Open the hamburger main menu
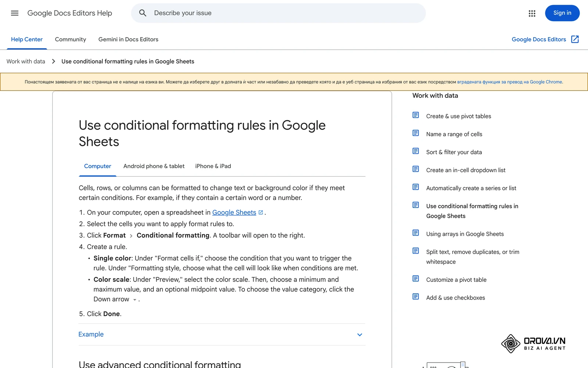Image resolution: width=588 pixels, height=368 pixels. tap(15, 13)
